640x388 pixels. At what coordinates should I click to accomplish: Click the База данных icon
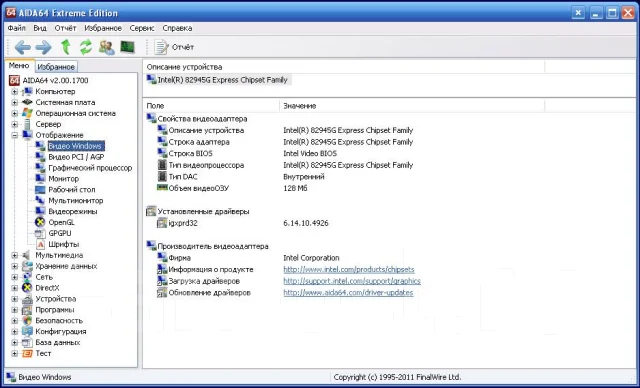[x=27, y=342]
